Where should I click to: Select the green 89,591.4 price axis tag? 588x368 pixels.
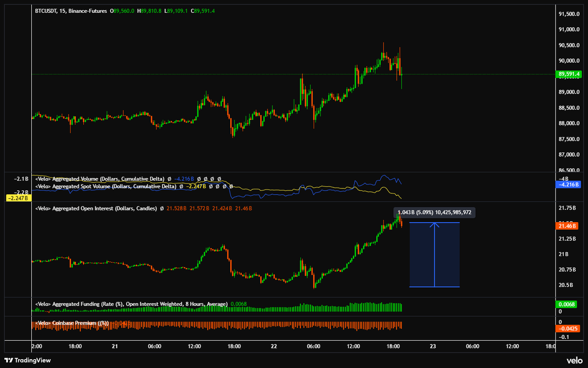pos(569,74)
